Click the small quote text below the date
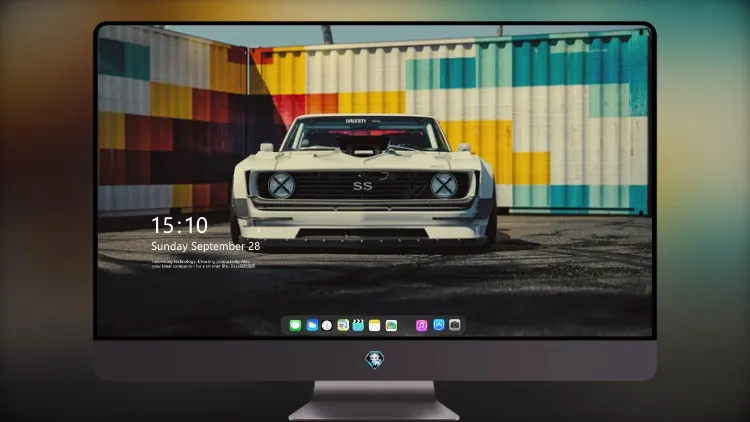The width and height of the screenshot is (750, 422). 201,264
